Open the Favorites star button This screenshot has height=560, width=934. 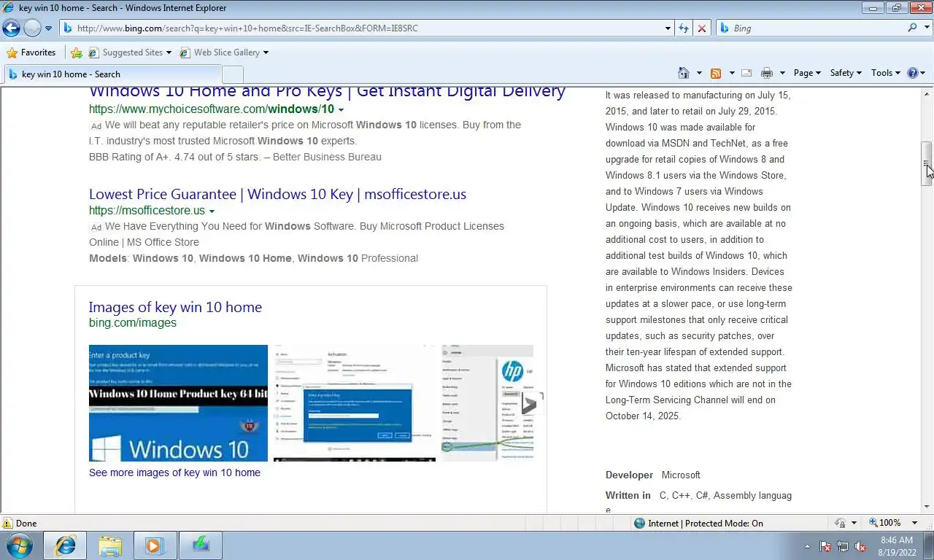click(x=31, y=52)
